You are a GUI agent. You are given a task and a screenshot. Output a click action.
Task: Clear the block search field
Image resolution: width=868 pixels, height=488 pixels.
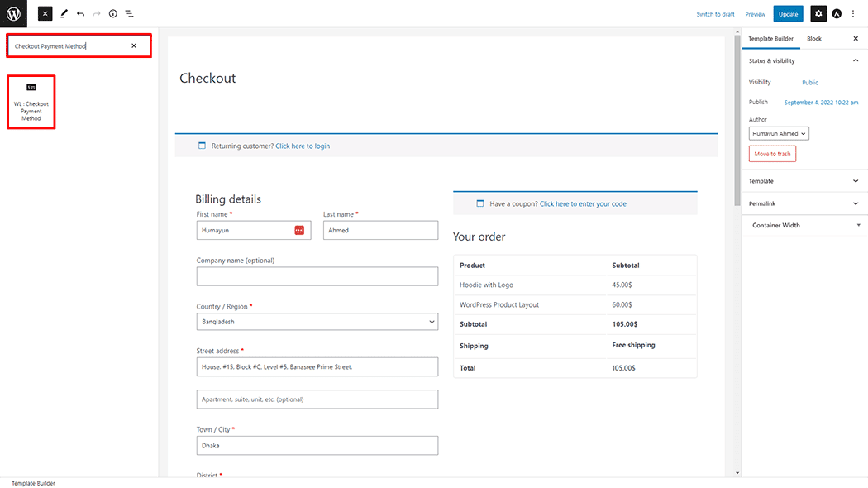pos(134,46)
